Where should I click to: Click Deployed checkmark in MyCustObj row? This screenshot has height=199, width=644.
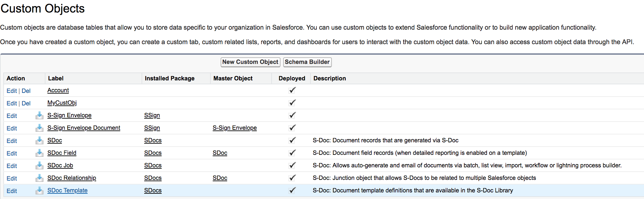click(x=292, y=103)
